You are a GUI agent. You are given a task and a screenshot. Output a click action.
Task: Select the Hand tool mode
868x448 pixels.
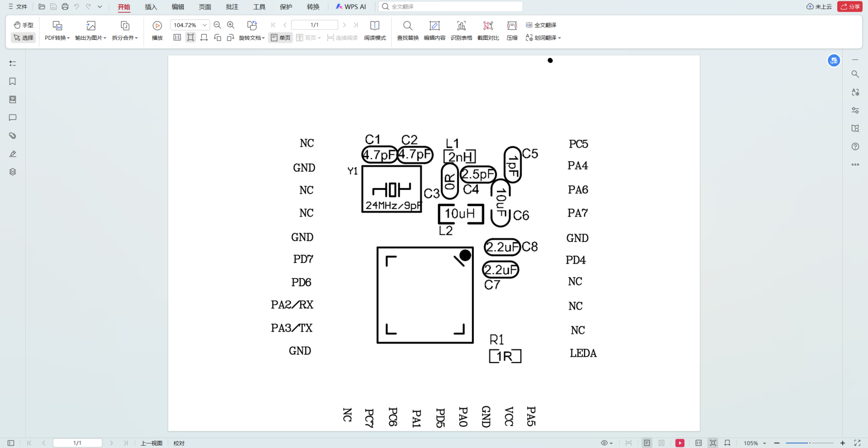24,25
